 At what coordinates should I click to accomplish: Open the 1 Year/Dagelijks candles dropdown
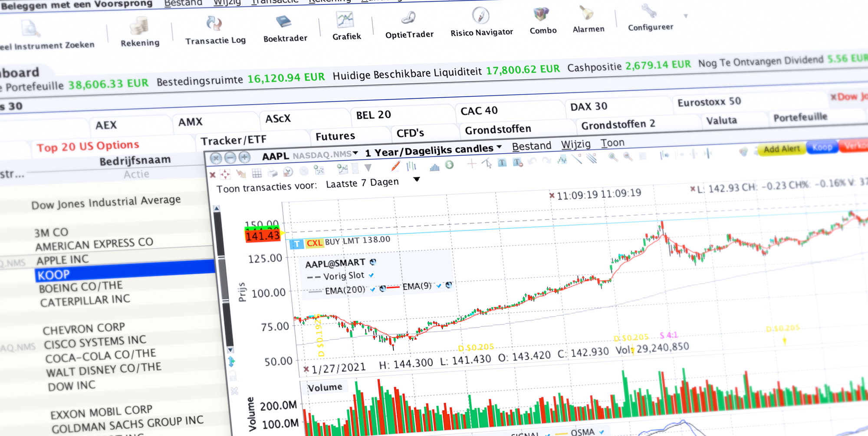click(499, 147)
